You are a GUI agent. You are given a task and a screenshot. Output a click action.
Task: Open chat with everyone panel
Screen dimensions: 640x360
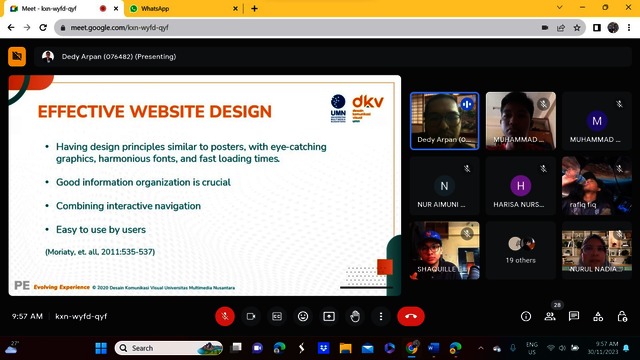574,316
